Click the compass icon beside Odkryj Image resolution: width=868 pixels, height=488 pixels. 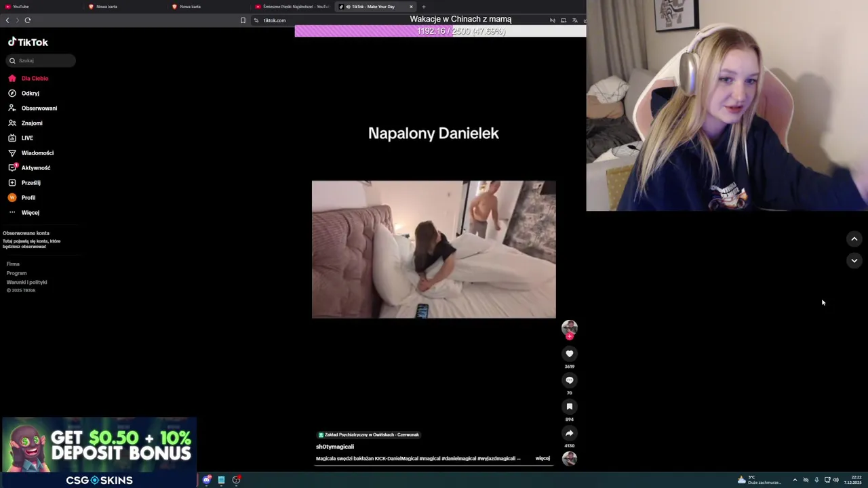12,94
